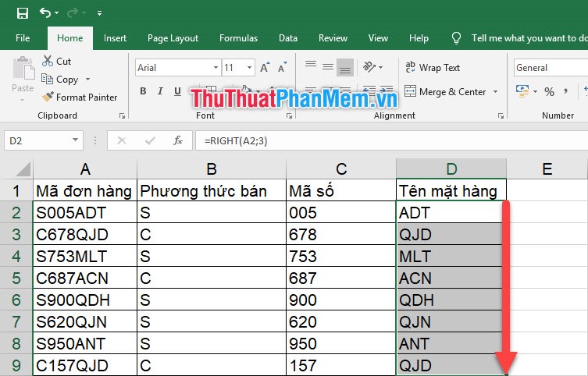The height and width of the screenshot is (376, 588).
Task: Open the Help tab
Action: point(419,38)
